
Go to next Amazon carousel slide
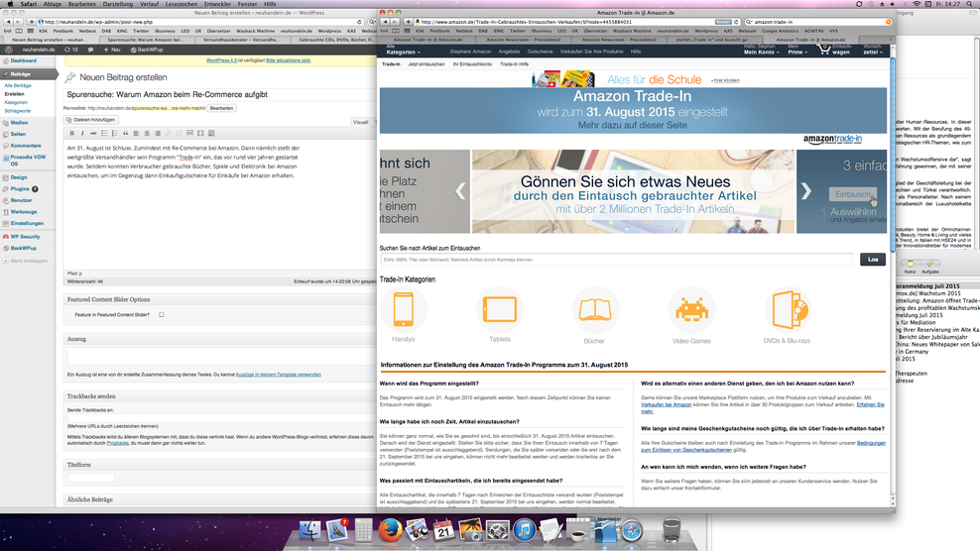point(806,191)
